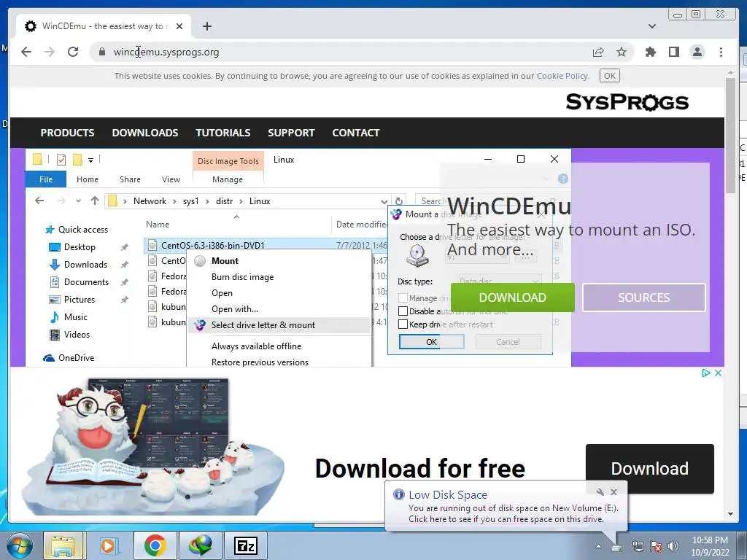Open the CONTACT menu

356,133
